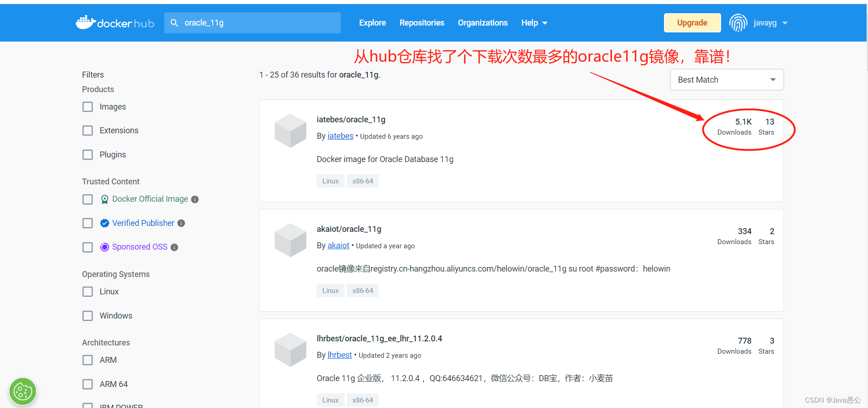This screenshot has width=868, height=408.
Task: Click the Verified Publisher badge icon
Action: 105,223
